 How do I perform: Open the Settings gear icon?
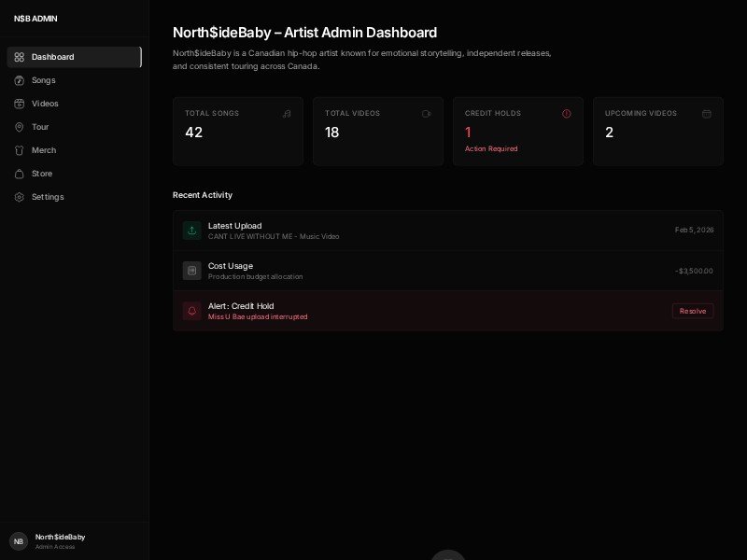pos(20,197)
